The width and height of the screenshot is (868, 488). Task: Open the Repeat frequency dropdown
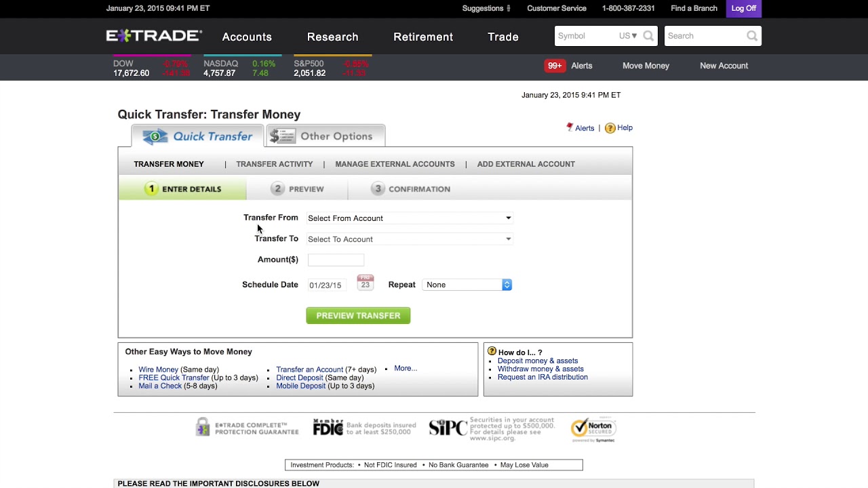click(x=467, y=285)
